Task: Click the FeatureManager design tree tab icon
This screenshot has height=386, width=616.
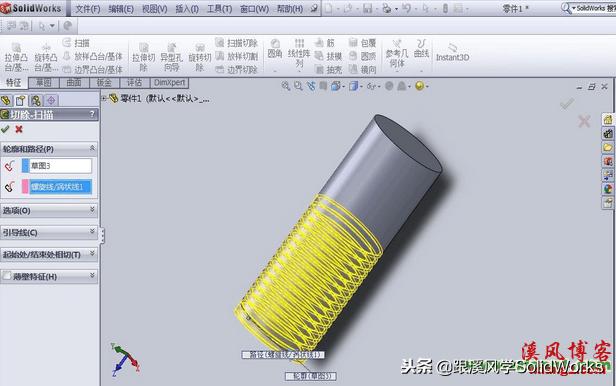Action: [6, 101]
